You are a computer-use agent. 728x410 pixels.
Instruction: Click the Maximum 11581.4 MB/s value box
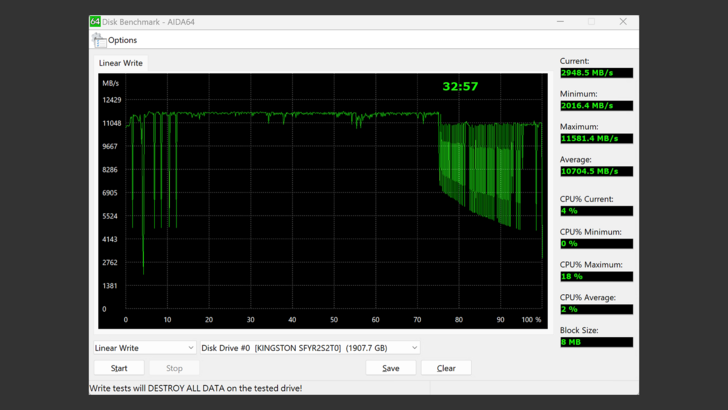click(596, 138)
